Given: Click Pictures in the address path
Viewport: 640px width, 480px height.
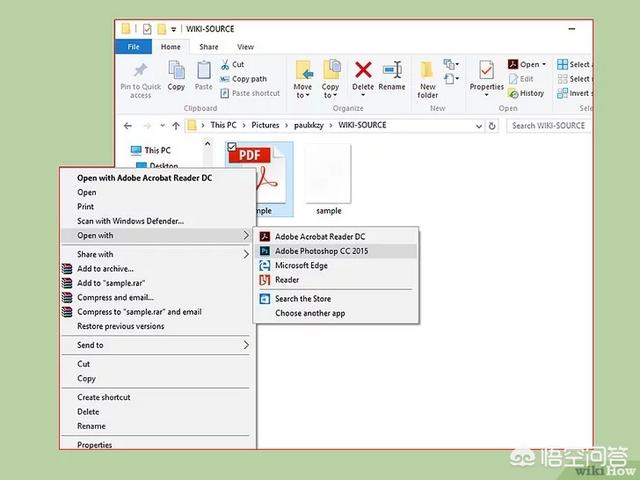Looking at the screenshot, I should (265, 125).
